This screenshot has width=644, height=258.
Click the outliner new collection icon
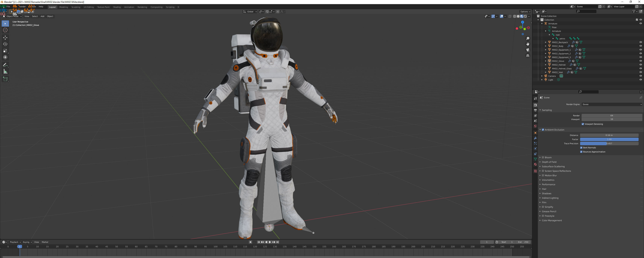coord(641,11)
